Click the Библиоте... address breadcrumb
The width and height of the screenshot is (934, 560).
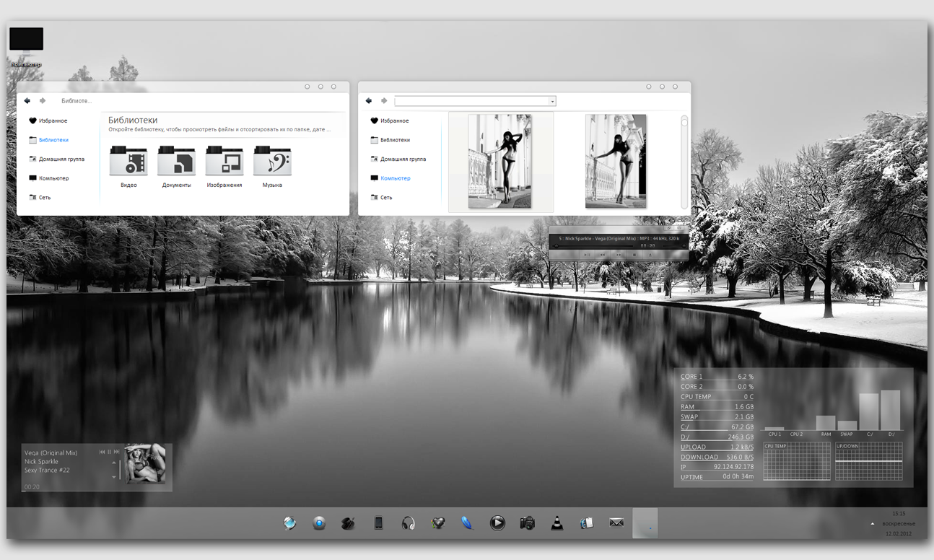click(x=77, y=101)
